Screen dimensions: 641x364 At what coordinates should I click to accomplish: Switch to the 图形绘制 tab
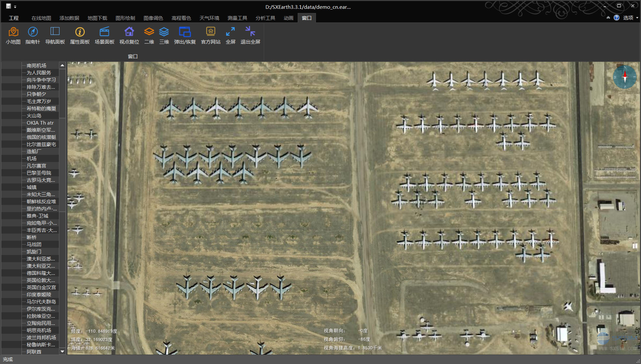click(x=125, y=18)
